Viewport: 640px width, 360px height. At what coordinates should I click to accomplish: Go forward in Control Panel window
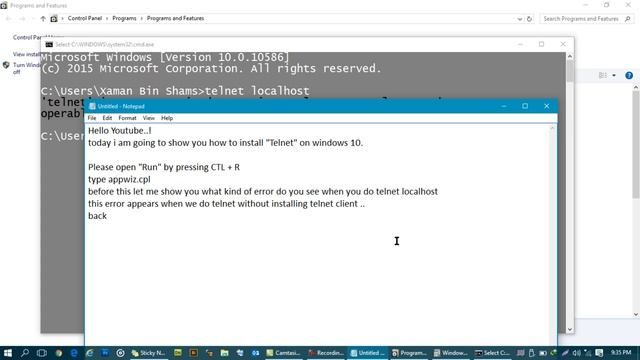[x=22, y=18]
